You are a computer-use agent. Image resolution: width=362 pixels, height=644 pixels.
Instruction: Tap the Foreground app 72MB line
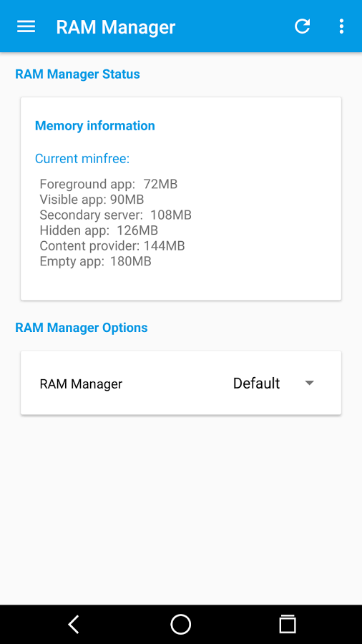coord(108,184)
